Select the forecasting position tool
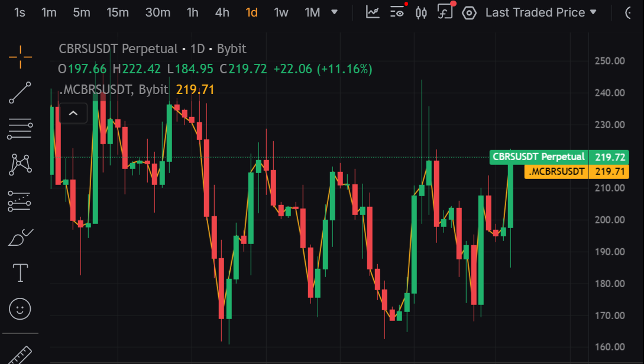The height and width of the screenshot is (364, 644). pyautogui.click(x=20, y=201)
